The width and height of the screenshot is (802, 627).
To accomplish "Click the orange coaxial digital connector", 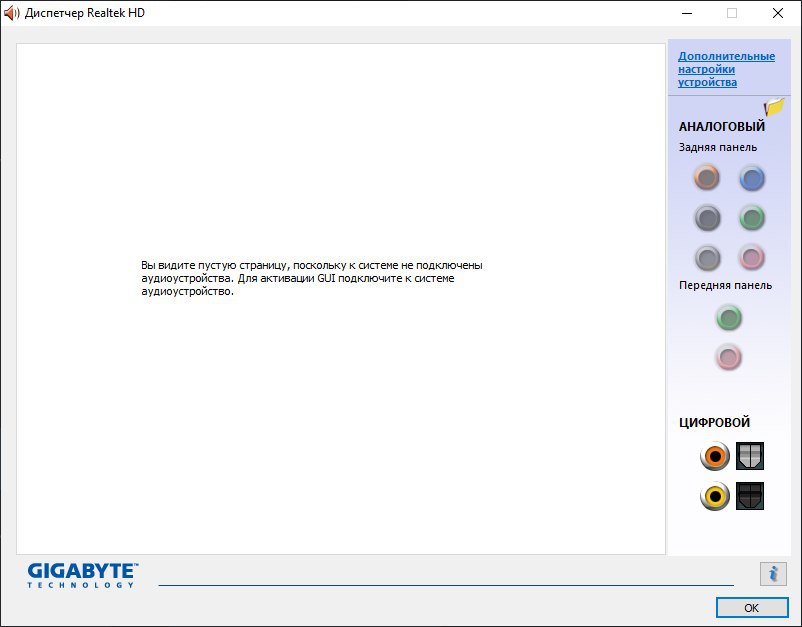I will [x=715, y=456].
